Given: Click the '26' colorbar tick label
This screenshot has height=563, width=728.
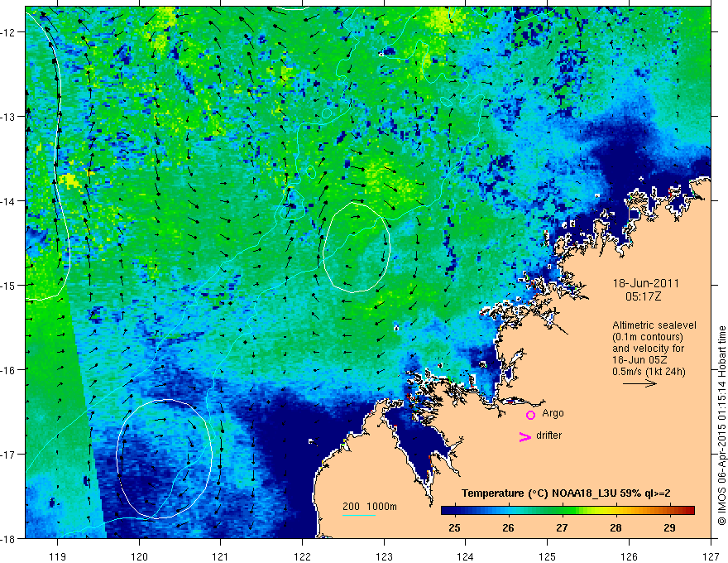Looking at the screenshot, I should (x=509, y=527).
